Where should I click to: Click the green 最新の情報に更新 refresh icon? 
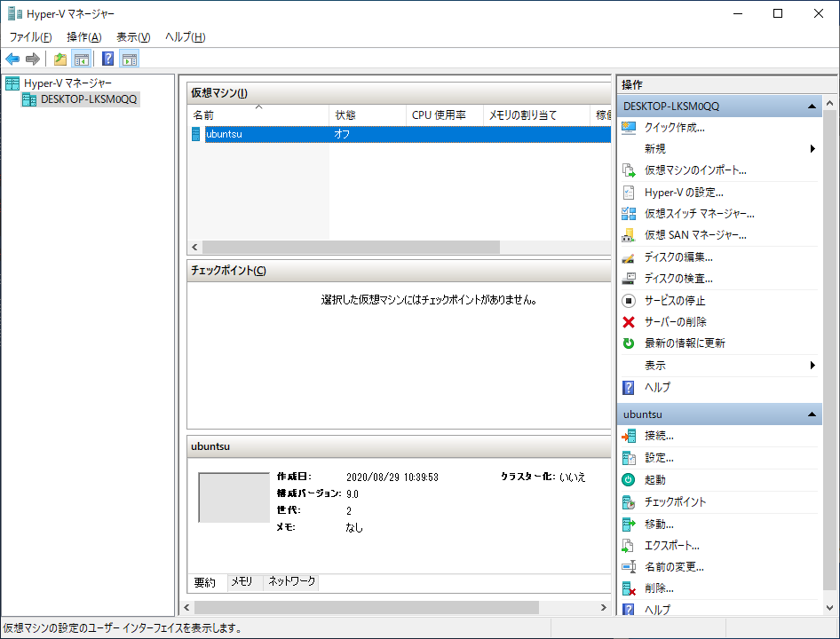pos(629,343)
